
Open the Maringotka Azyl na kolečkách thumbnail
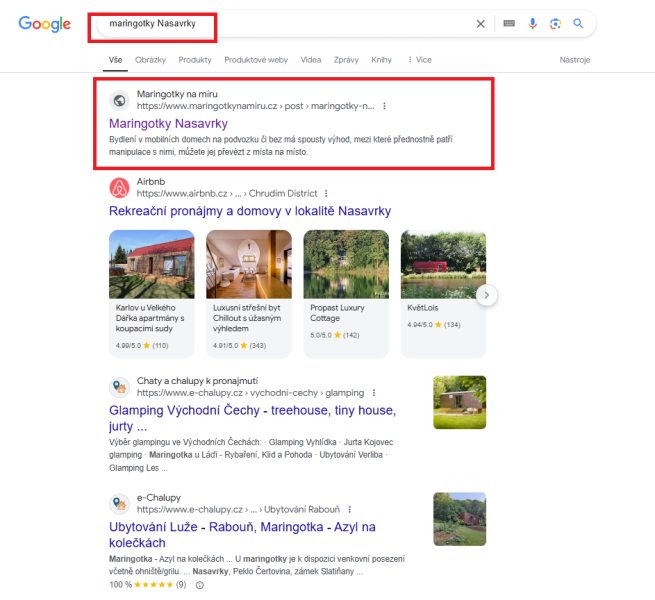[460, 519]
